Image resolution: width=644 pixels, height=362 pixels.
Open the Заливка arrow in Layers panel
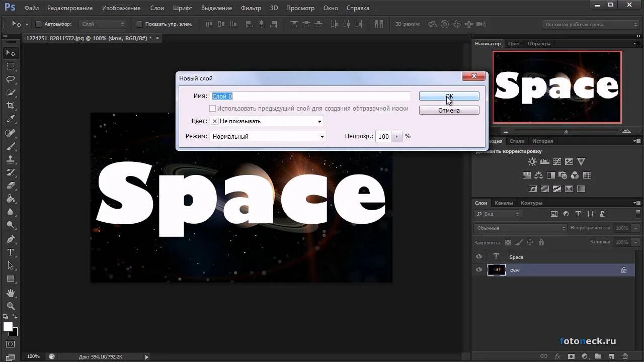pyautogui.click(x=635, y=242)
